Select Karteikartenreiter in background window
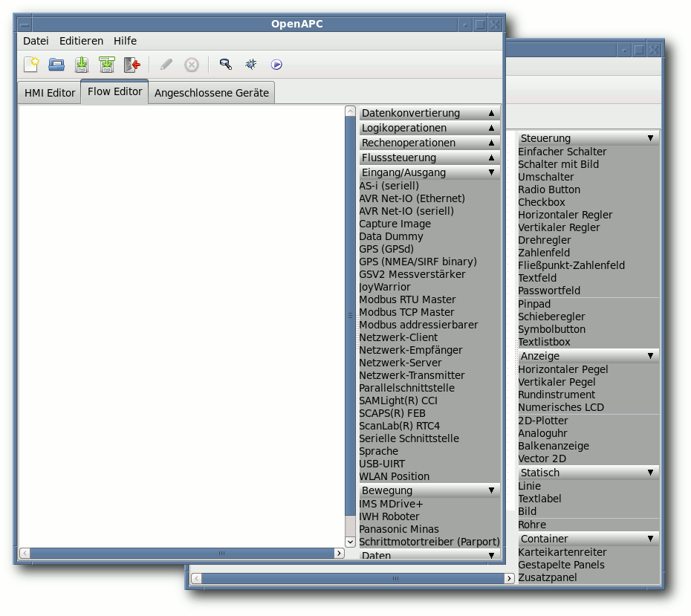The width and height of the screenshot is (691, 616). pos(562,553)
